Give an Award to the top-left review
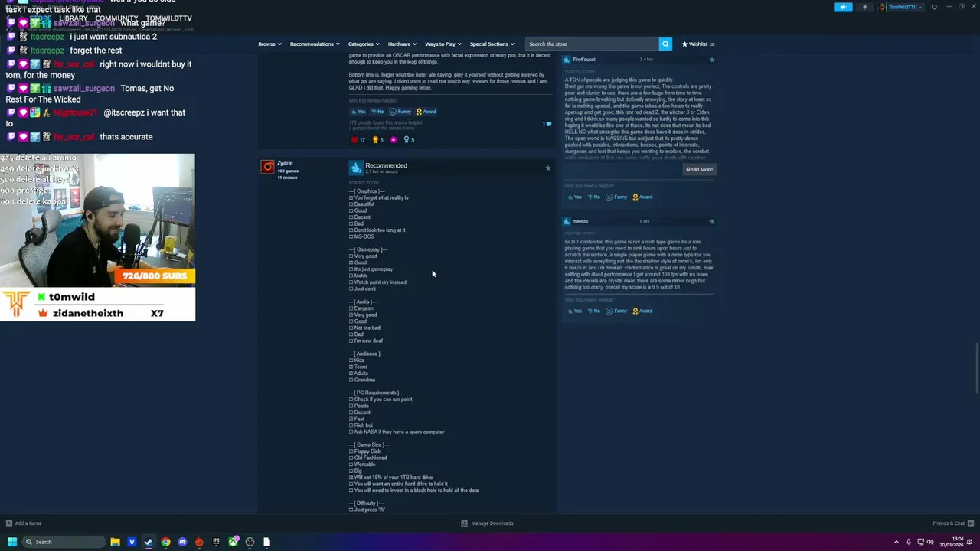980x551 pixels. coord(426,112)
